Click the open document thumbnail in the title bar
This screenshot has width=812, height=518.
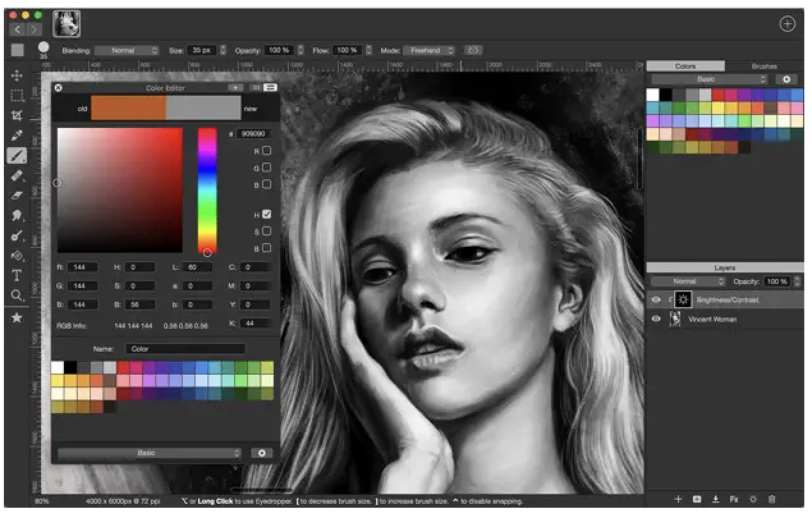[x=66, y=24]
